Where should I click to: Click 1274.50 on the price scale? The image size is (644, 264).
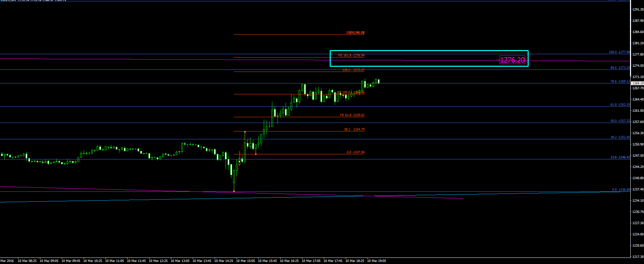[x=638, y=66]
